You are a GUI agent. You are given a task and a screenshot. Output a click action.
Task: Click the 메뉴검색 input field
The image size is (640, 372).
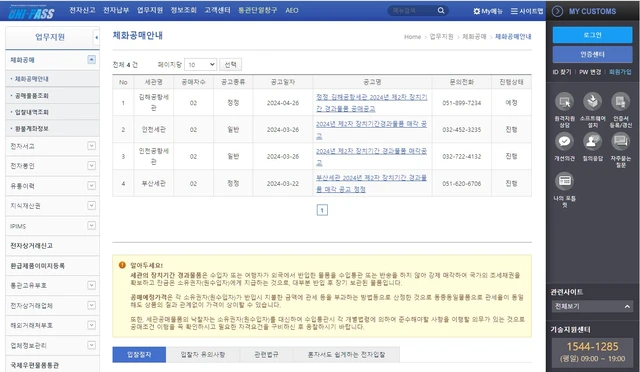click(x=412, y=11)
